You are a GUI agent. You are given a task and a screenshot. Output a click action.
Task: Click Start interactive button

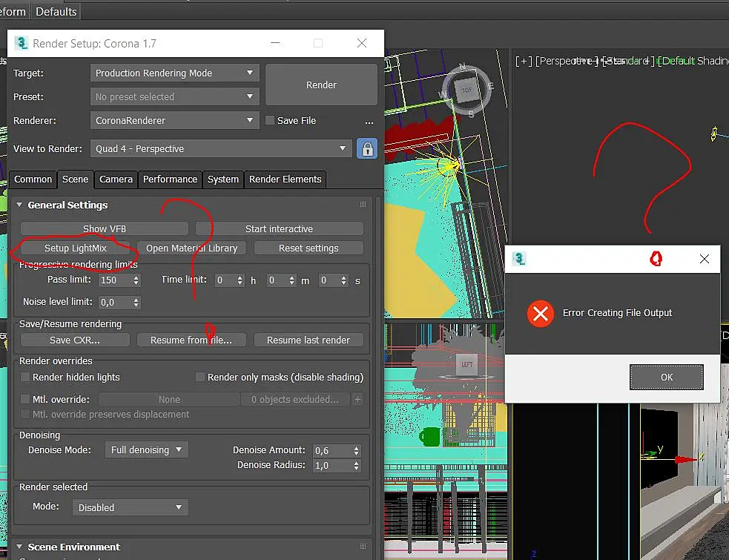pyautogui.click(x=279, y=229)
